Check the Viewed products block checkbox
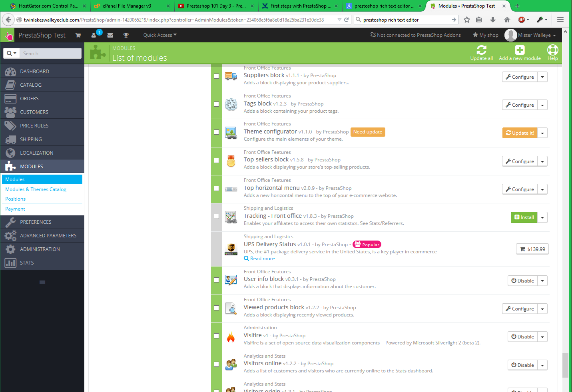The image size is (572, 392). point(216,308)
